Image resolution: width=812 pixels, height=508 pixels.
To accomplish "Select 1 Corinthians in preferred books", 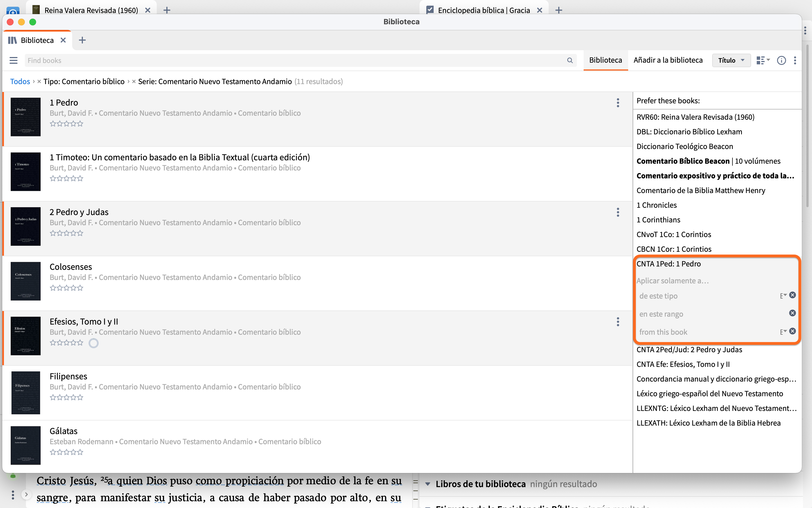I will coord(658,220).
